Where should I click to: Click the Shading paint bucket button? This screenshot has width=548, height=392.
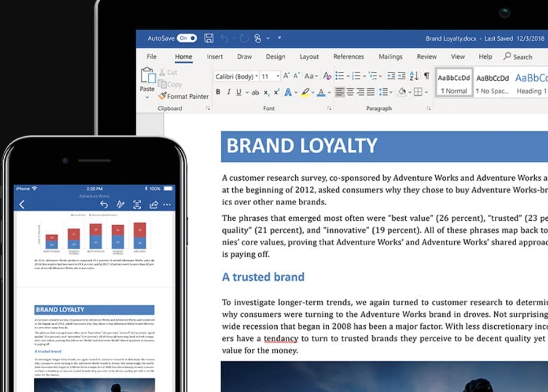pos(402,92)
